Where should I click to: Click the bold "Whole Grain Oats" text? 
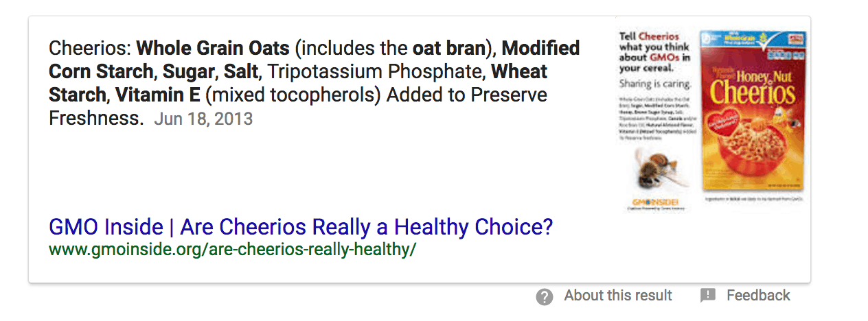(214, 49)
